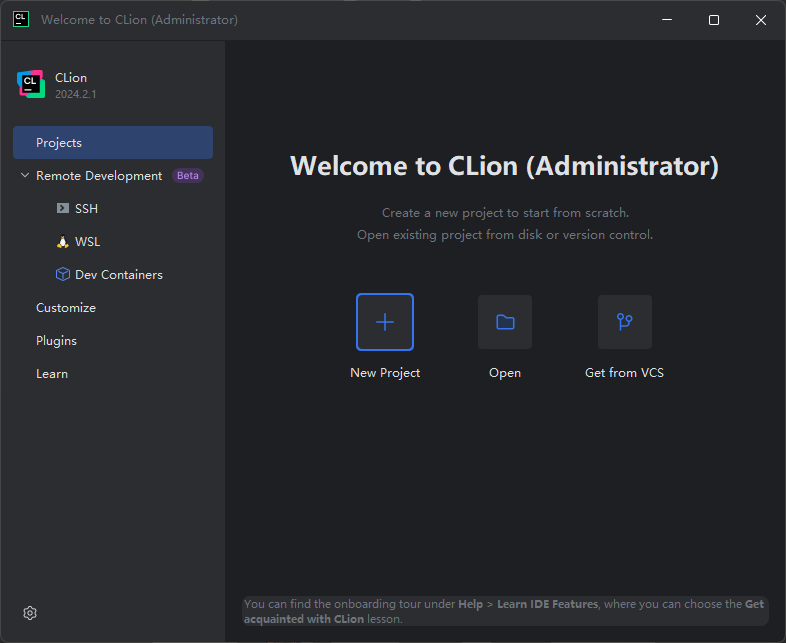The height and width of the screenshot is (643, 786).
Task: Click the New Project label
Action: pos(385,373)
